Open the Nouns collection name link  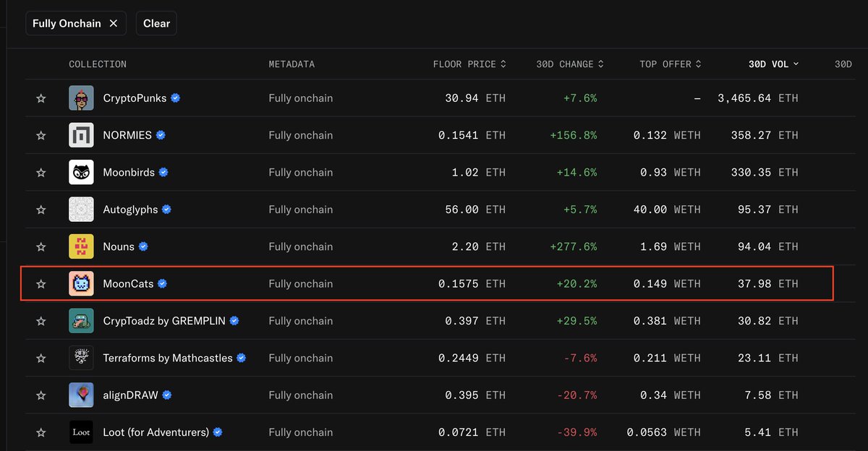(x=119, y=247)
